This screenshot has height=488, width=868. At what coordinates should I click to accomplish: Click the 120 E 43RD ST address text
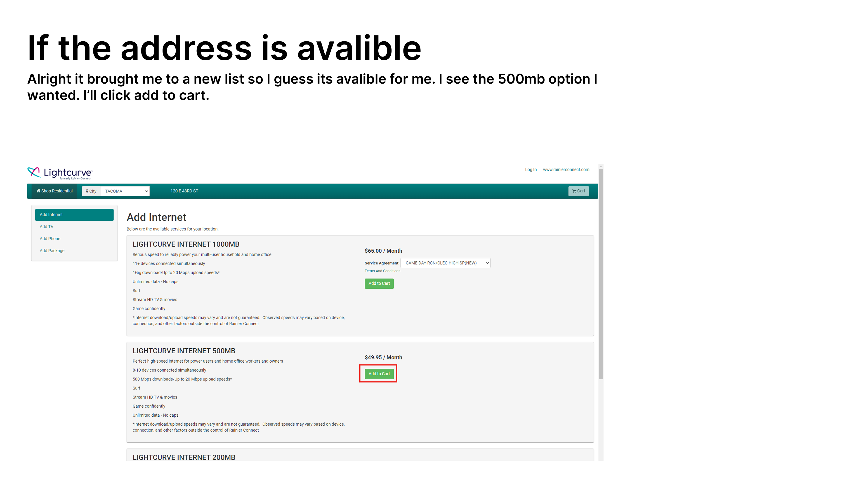point(184,191)
